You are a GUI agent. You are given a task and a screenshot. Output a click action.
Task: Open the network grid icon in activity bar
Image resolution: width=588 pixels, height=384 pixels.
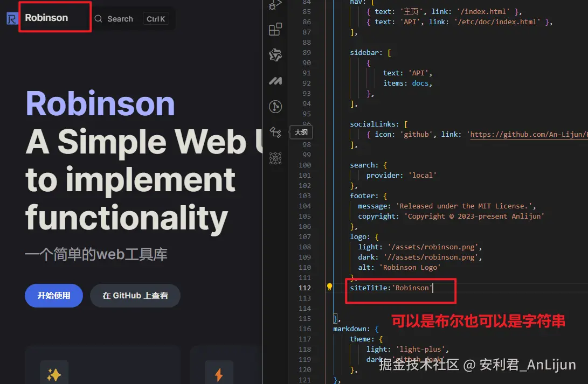[x=275, y=158]
